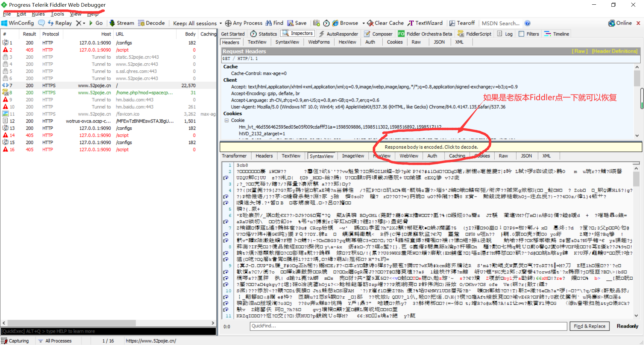Select response WebView tab

click(409, 156)
